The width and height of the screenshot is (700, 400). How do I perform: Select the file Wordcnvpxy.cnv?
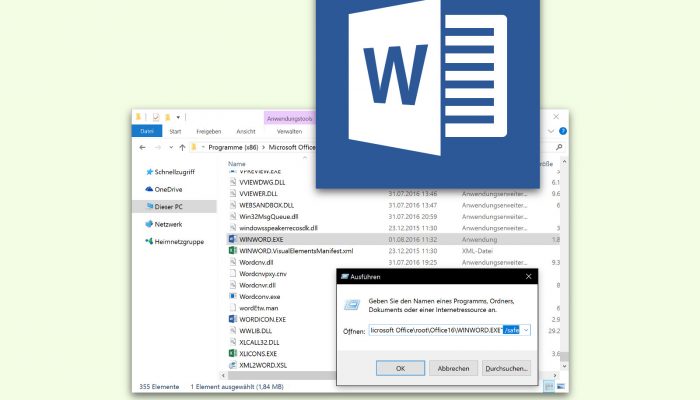tap(263, 274)
